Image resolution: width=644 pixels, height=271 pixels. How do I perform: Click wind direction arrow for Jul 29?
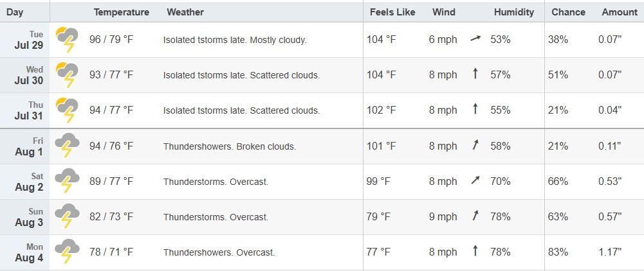475,39
